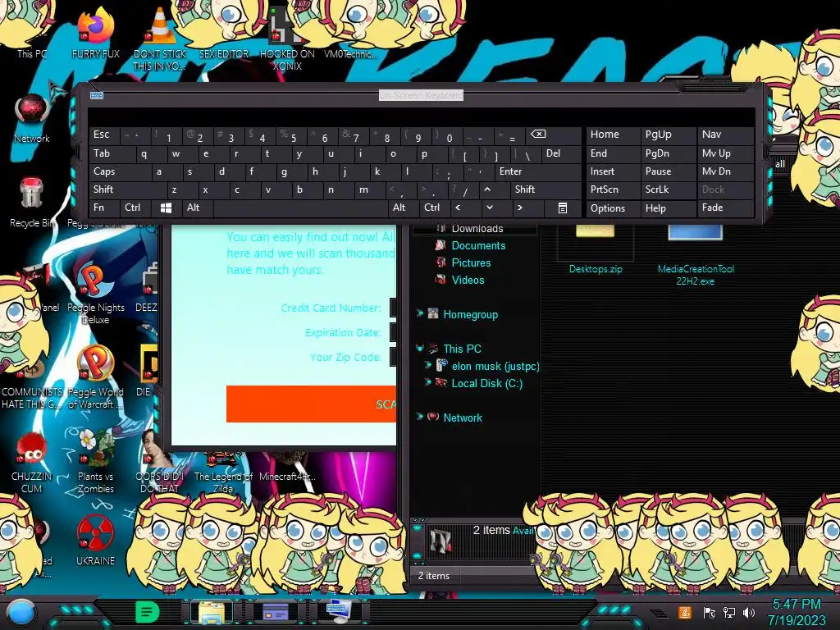This screenshot has width=840, height=630.
Task: Show hidden tray icons arrow
Action: [x=659, y=614]
